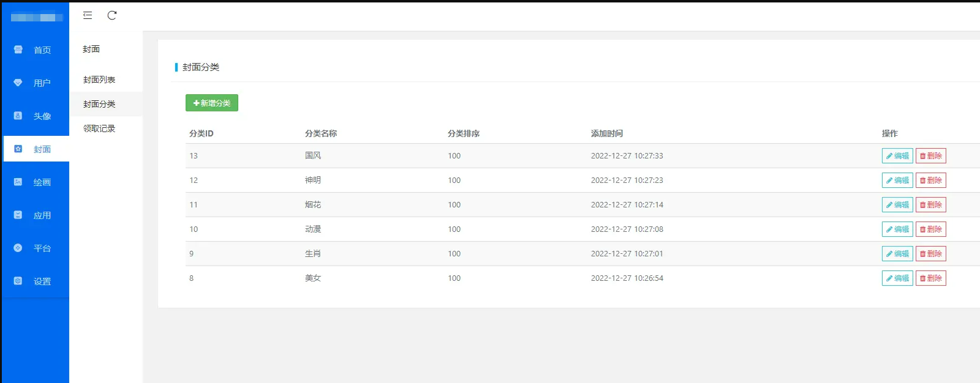Click the 封面 submenu title
980x383 pixels.
click(x=91, y=49)
